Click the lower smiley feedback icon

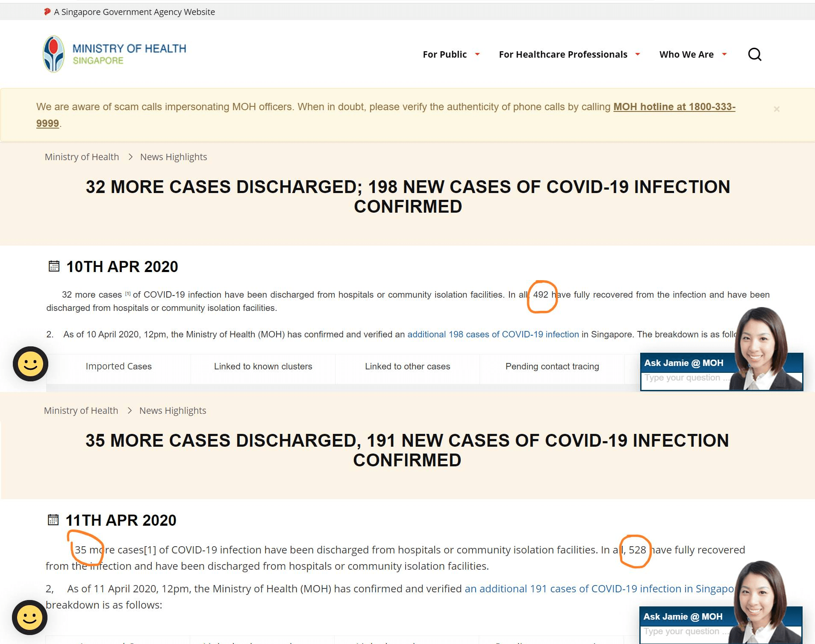(x=29, y=618)
